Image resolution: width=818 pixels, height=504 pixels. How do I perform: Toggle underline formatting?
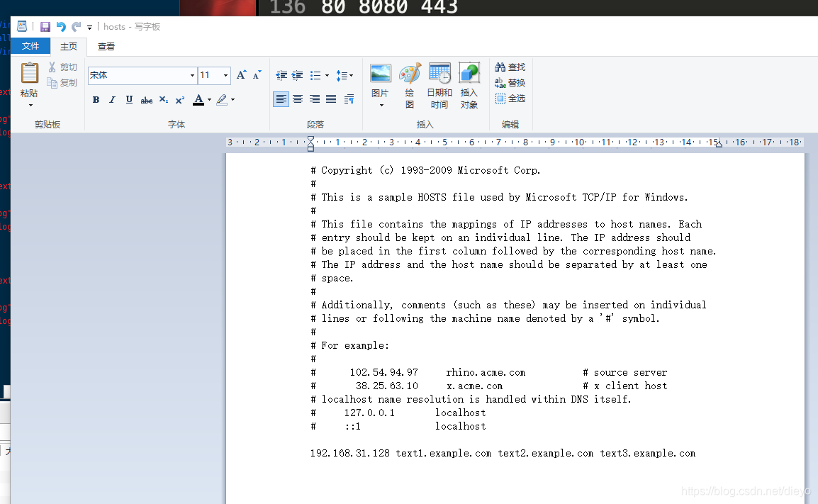(129, 100)
